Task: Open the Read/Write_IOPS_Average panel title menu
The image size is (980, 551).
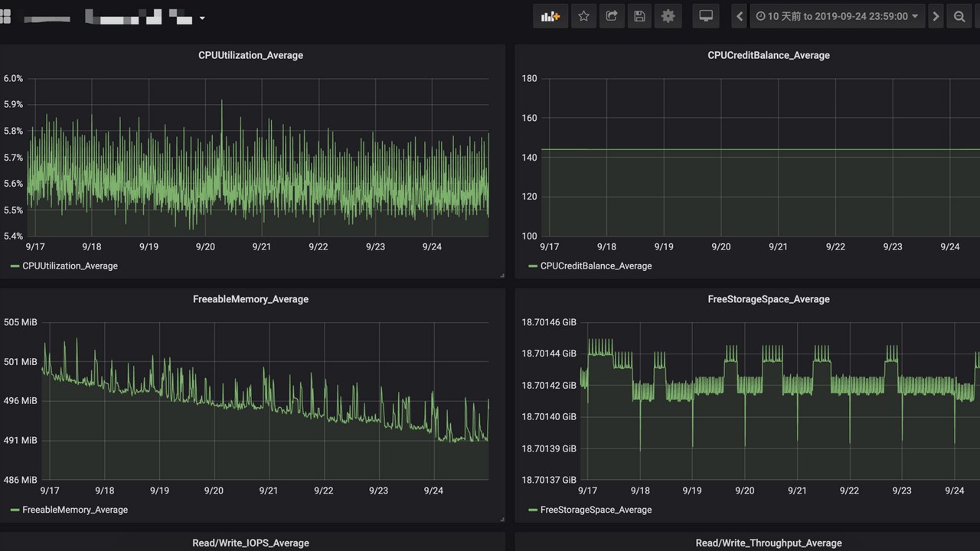Action: coord(250,543)
